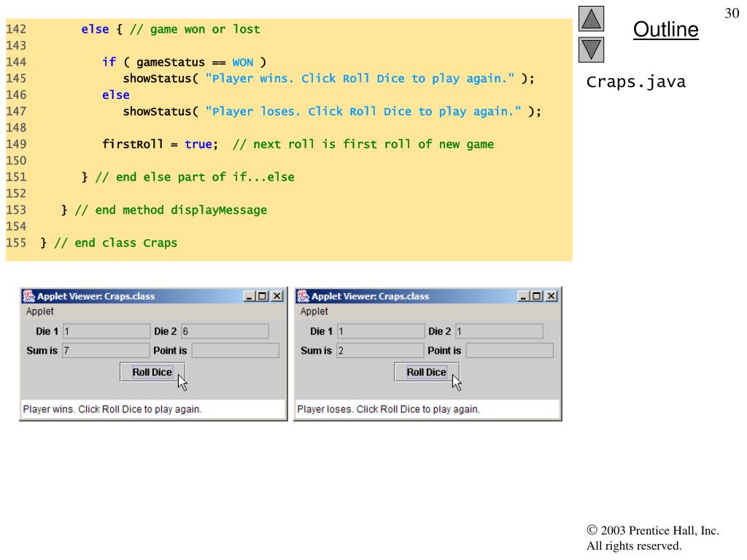Image resolution: width=747 pixels, height=560 pixels.
Task: Close the right Applet Viewer window
Action: [551, 296]
